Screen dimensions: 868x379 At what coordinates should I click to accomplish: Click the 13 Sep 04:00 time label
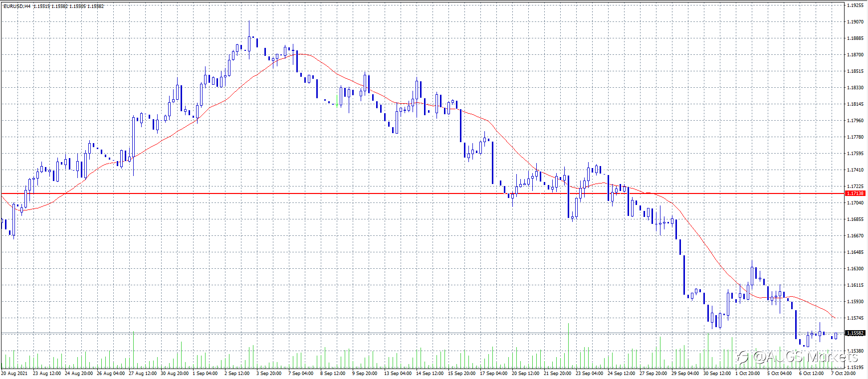coord(398,374)
